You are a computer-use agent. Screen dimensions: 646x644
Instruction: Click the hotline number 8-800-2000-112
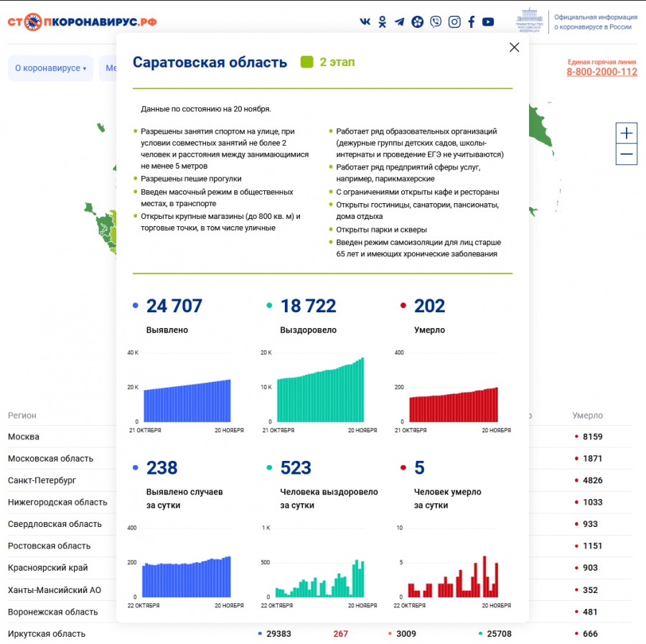point(601,72)
